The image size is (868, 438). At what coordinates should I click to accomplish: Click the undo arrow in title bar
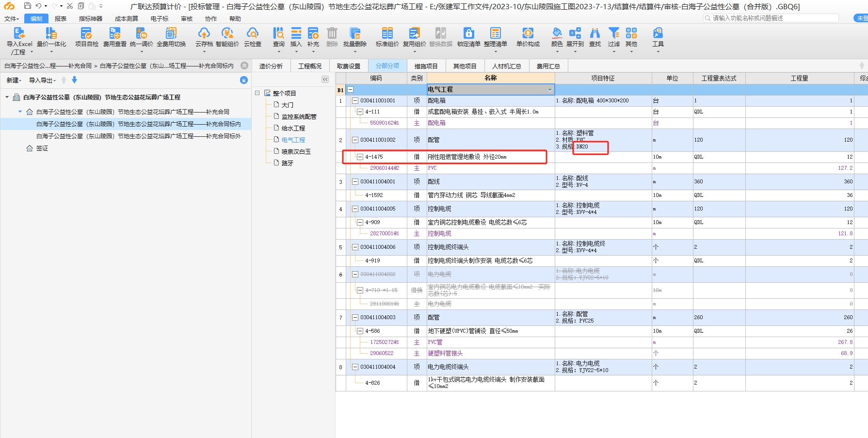(x=38, y=6)
